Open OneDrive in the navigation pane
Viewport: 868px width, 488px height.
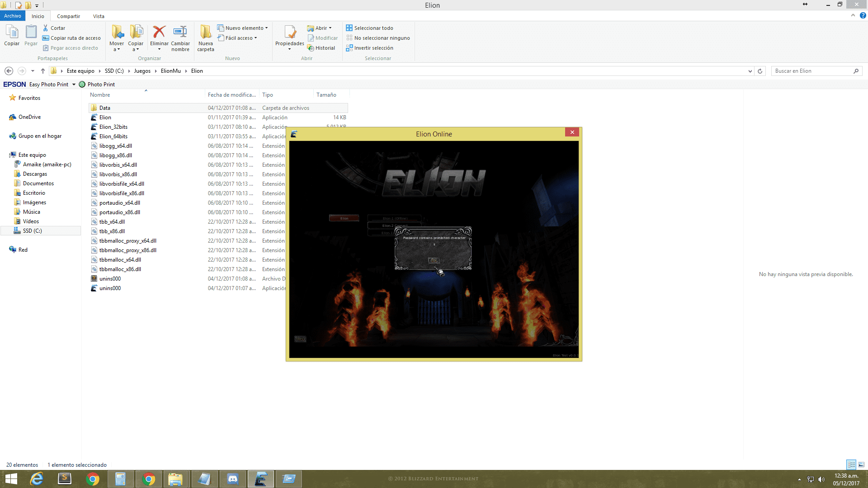click(x=29, y=117)
